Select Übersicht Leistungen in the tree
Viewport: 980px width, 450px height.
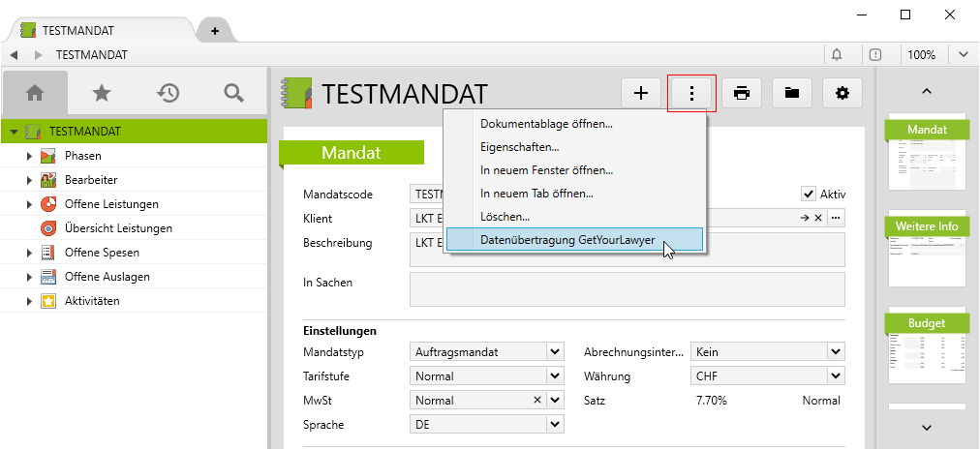click(118, 228)
